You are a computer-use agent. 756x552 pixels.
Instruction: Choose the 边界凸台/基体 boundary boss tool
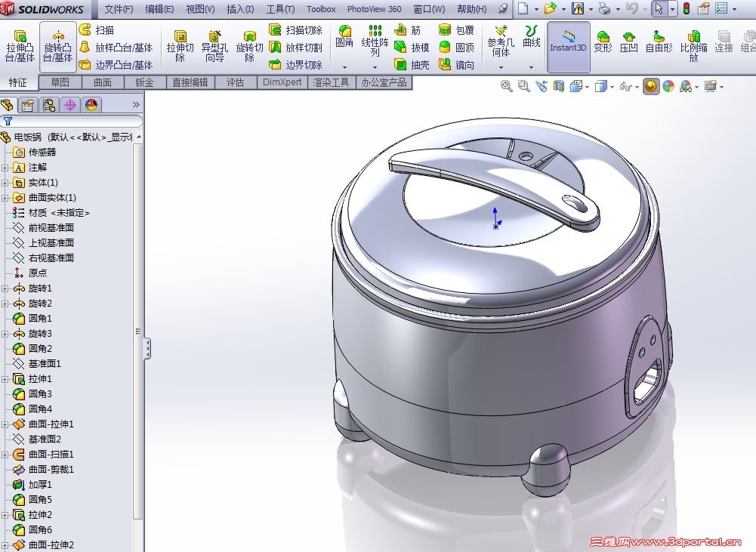(116, 65)
